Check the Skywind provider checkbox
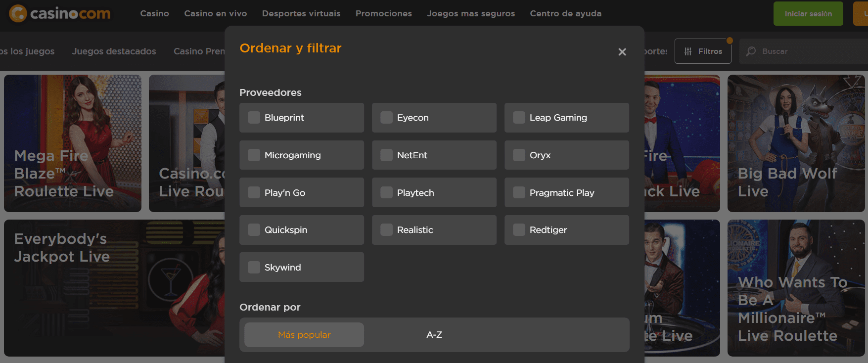The height and width of the screenshot is (363, 868). coord(254,268)
